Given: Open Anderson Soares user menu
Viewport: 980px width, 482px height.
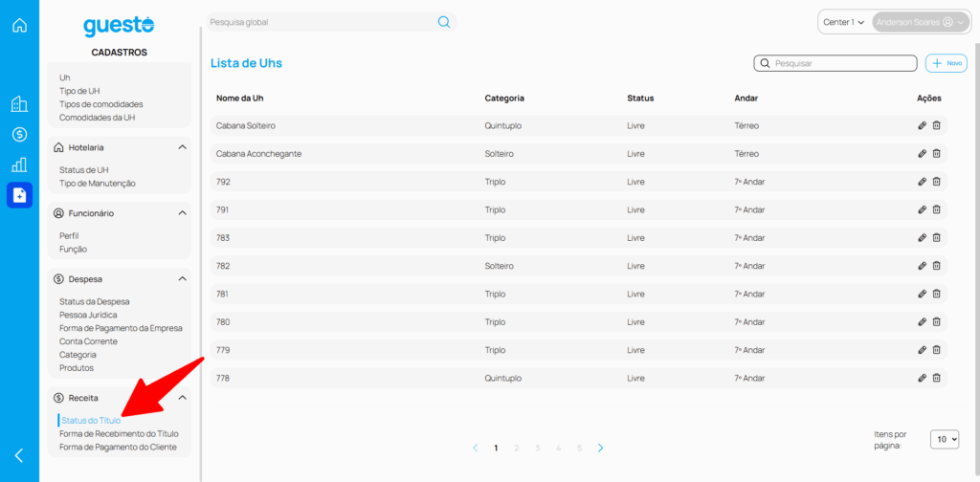Looking at the screenshot, I should coord(921,22).
